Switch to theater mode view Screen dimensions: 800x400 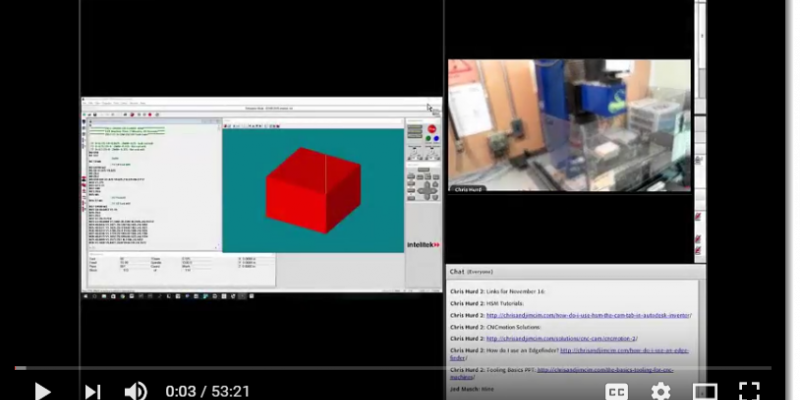pos(705,391)
